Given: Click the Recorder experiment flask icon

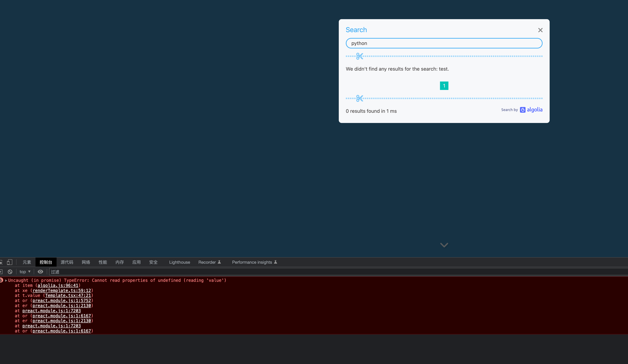Looking at the screenshot, I should point(219,262).
